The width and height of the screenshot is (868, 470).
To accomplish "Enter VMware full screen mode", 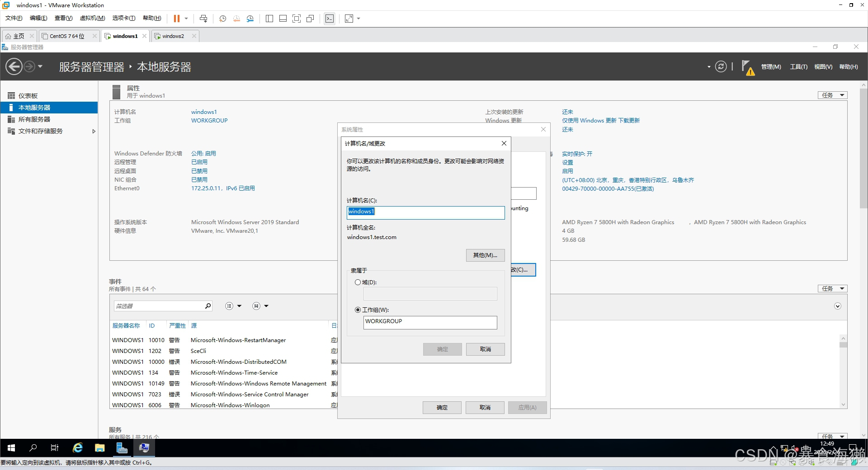I will click(297, 19).
